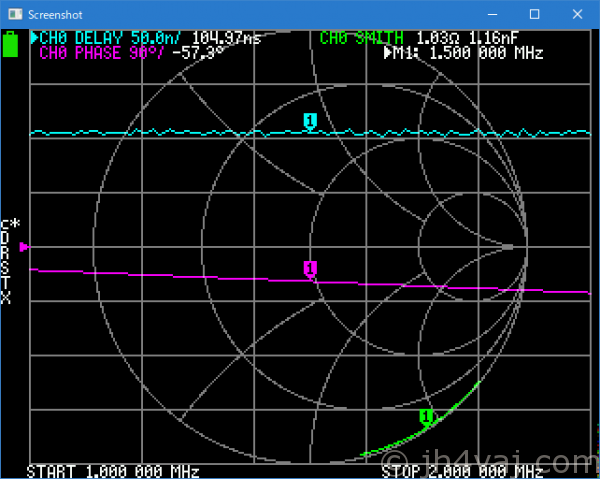Image resolution: width=600 pixels, height=479 pixels.
Task: Click the C* calibration status indicator
Action: pyautogui.click(x=10, y=224)
